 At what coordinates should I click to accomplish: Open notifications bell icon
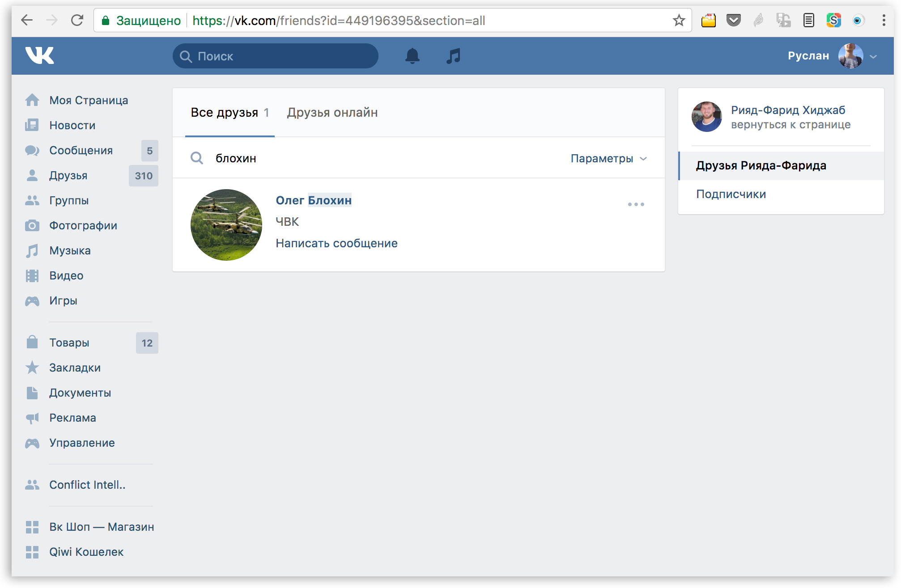pyautogui.click(x=412, y=56)
